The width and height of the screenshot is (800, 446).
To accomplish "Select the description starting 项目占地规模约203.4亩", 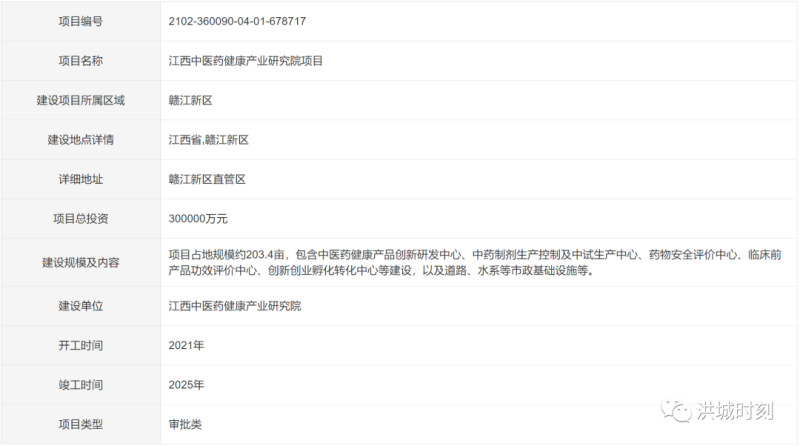I will pyautogui.click(x=475, y=262).
